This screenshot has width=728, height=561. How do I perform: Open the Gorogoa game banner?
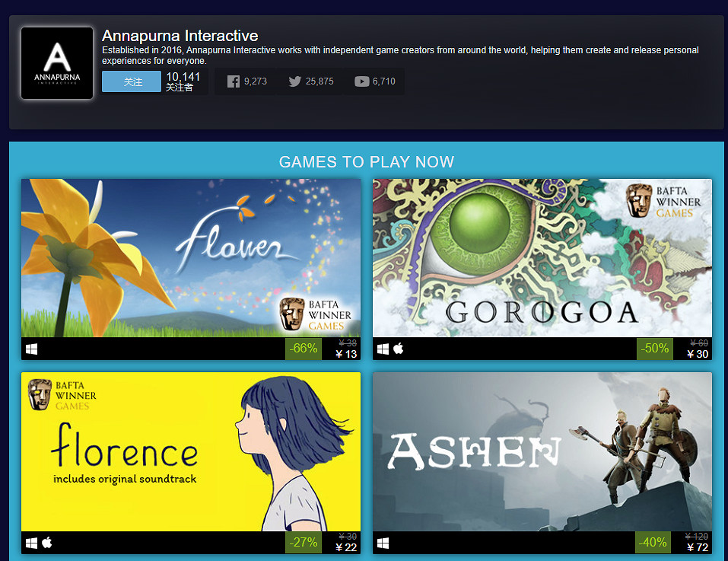click(x=542, y=258)
